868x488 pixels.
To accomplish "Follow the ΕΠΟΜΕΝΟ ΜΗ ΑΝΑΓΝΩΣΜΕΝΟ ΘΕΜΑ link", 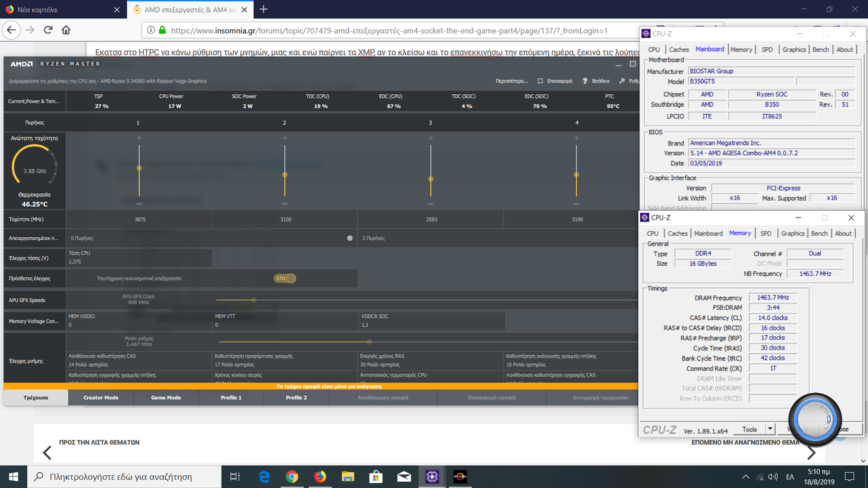I will [x=745, y=442].
